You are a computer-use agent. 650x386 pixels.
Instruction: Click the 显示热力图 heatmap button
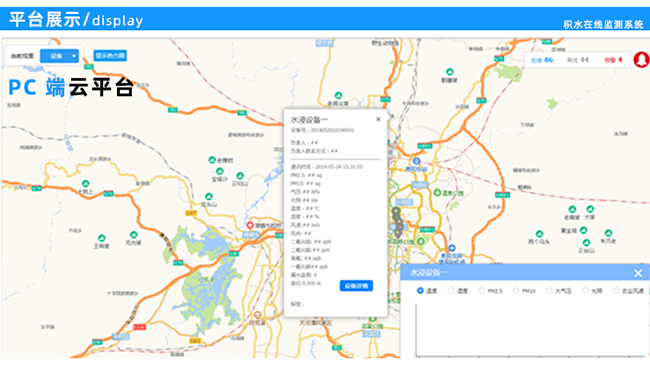click(110, 56)
